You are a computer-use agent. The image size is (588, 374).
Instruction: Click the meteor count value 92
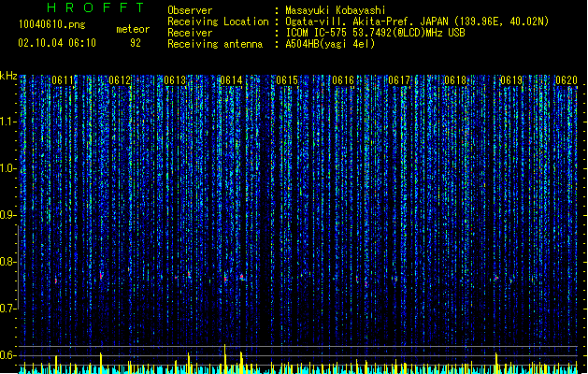(136, 43)
